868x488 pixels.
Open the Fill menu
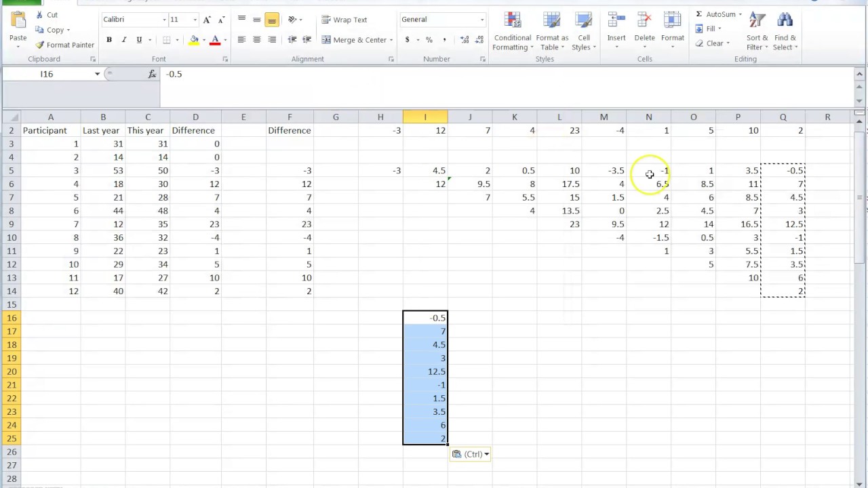709,28
